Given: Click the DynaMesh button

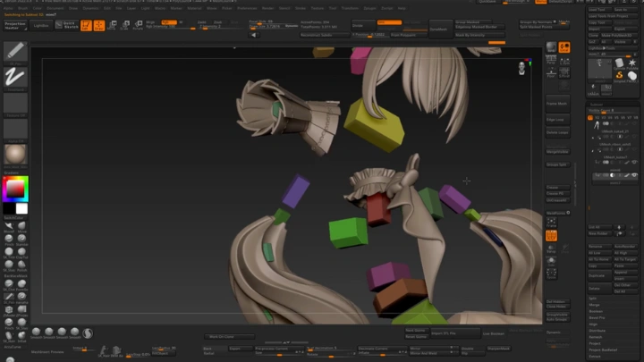Looking at the screenshot, I should tap(439, 29).
